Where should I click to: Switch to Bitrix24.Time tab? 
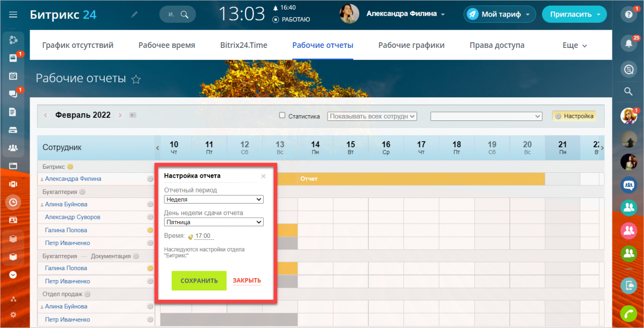tap(244, 45)
